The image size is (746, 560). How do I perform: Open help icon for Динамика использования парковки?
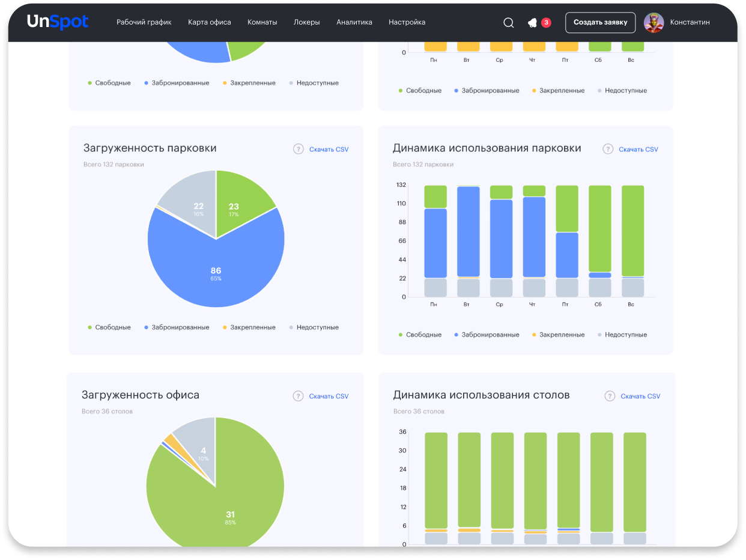click(x=608, y=149)
